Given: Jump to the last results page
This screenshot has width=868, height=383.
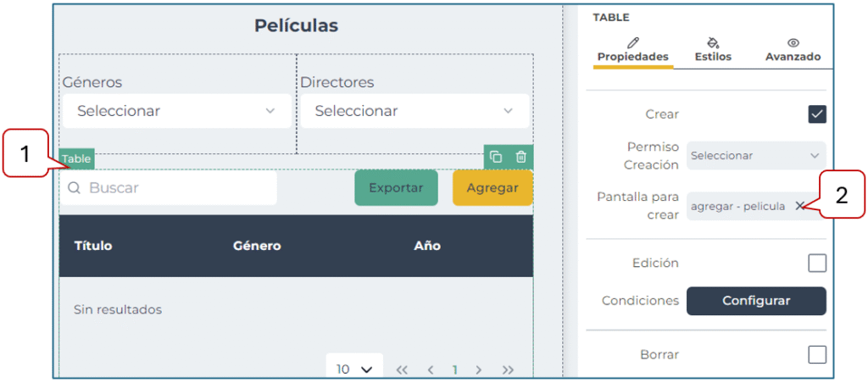Looking at the screenshot, I should click(508, 369).
